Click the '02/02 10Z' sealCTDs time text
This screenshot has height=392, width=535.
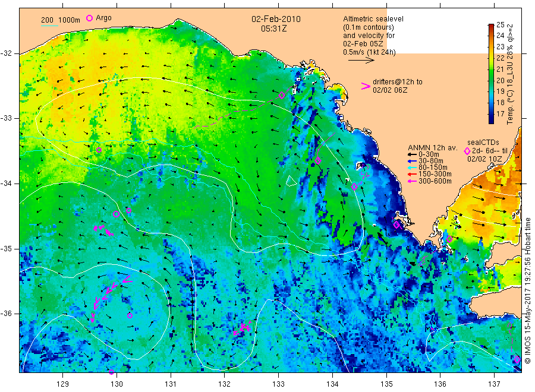point(484,159)
